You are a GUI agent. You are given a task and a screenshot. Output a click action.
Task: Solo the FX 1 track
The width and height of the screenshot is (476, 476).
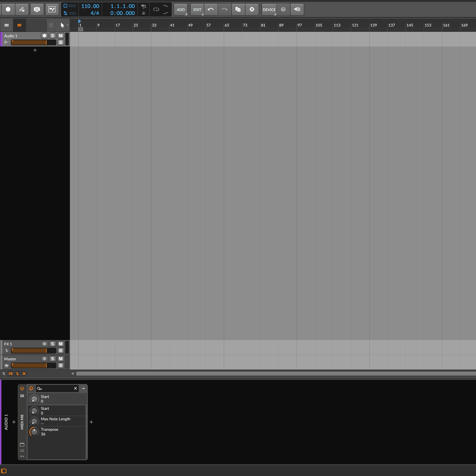tap(53, 344)
